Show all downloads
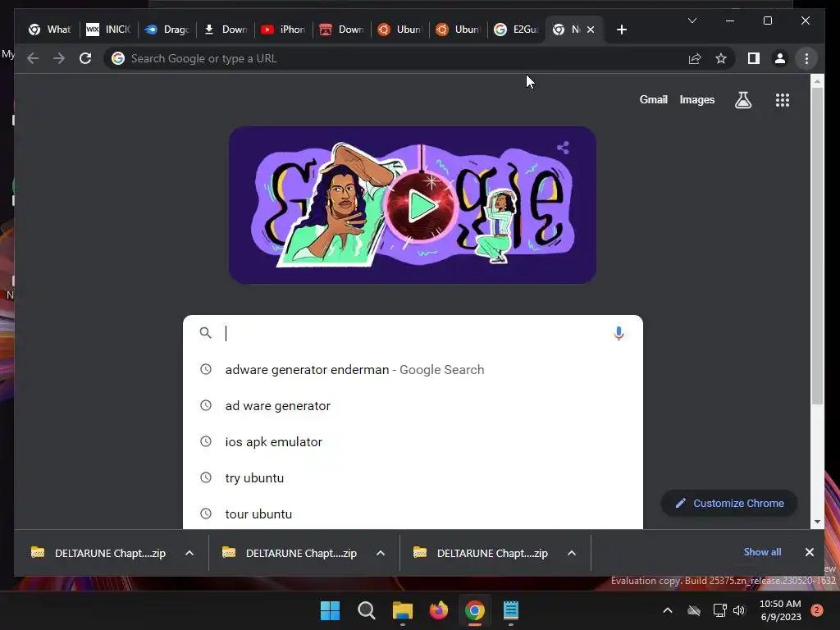840x630 pixels. coord(762,552)
